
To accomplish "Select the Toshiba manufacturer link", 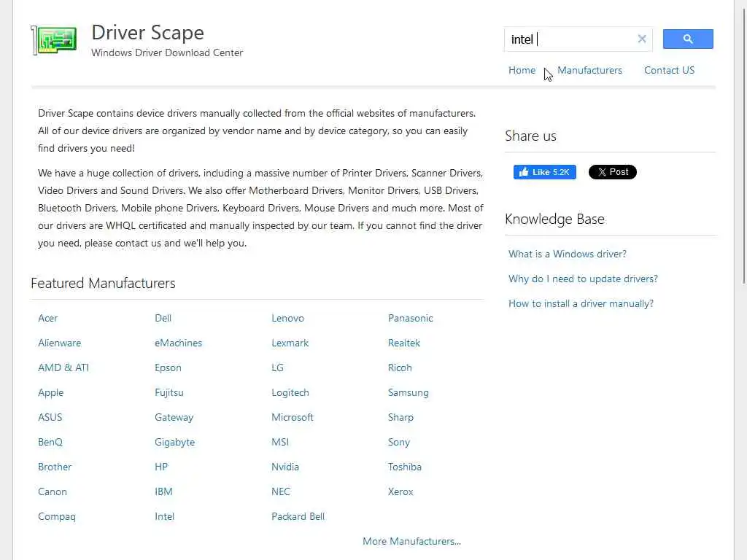I will (x=404, y=467).
